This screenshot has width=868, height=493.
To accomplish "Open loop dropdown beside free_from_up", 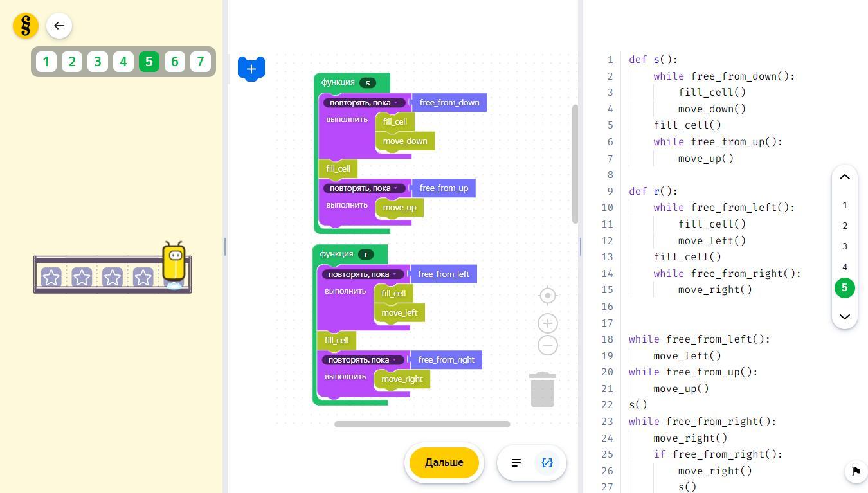I will point(396,188).
